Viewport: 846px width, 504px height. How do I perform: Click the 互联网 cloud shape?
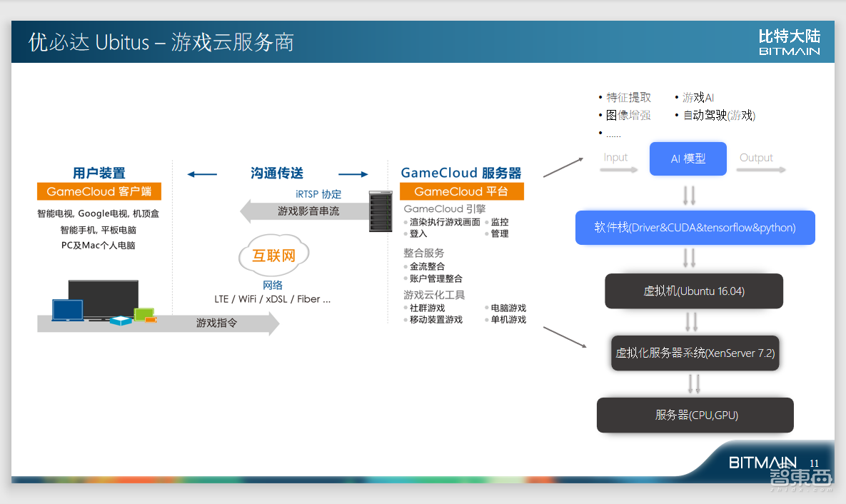click(x=273, y=255)
